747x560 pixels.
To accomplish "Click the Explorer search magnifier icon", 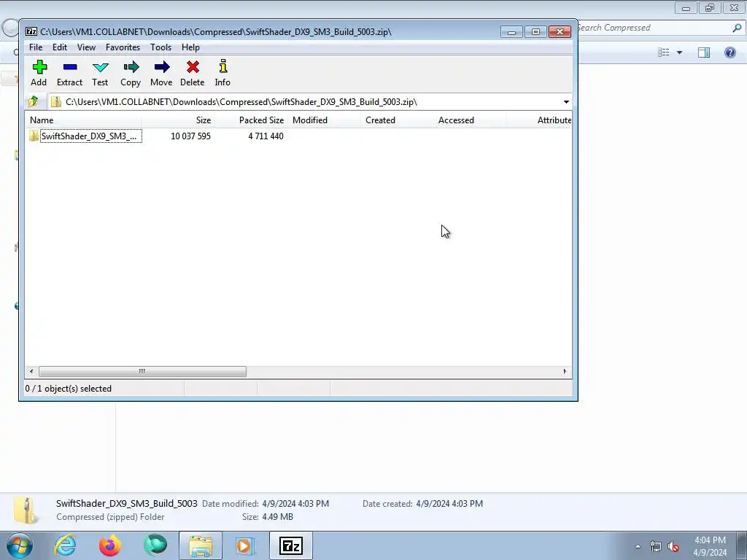I will [737, 28].
